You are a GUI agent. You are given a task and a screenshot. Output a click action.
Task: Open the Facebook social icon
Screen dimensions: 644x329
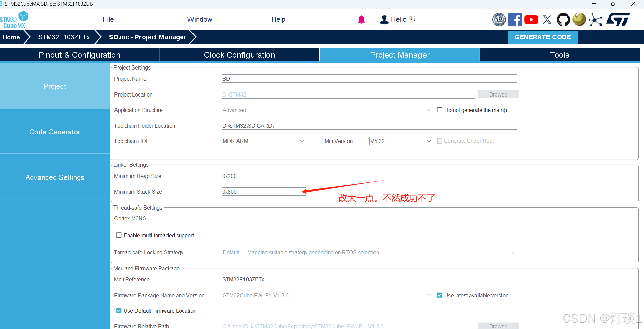click(x=515, y=20)
